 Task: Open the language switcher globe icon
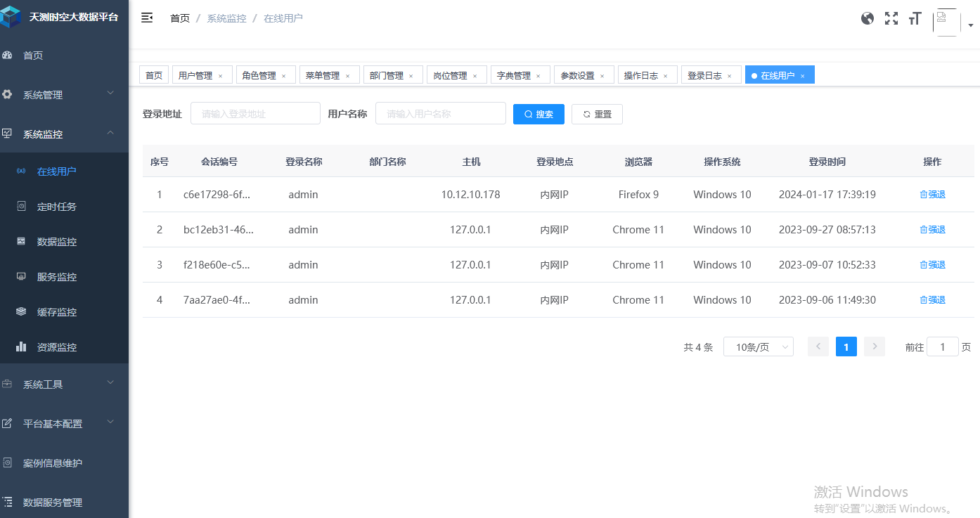click(867, 18)
